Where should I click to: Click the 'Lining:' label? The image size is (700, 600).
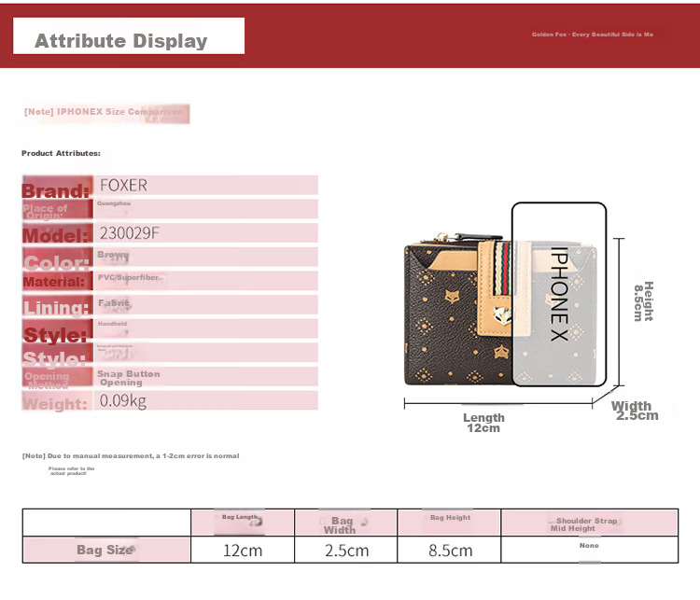[x=56, y=308]
